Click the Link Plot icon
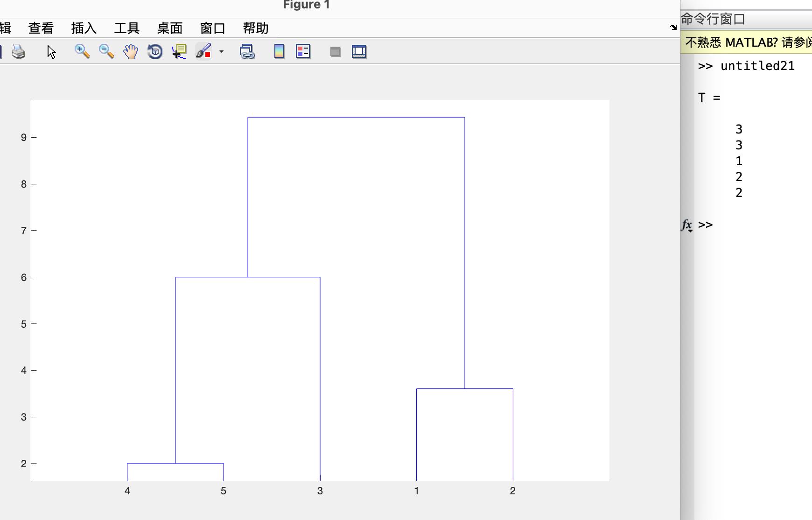This screenshot has width=812, height=520. 247,51
